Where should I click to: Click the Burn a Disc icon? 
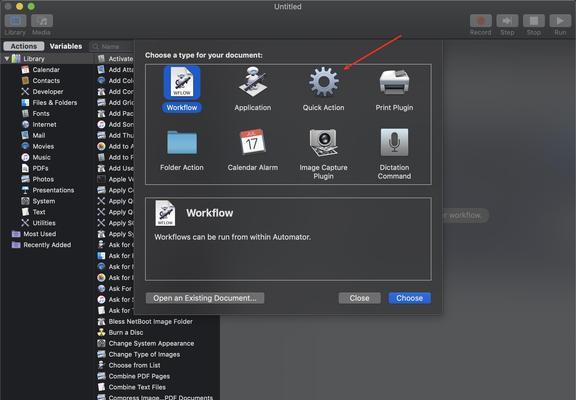click(x=101, y=332)
